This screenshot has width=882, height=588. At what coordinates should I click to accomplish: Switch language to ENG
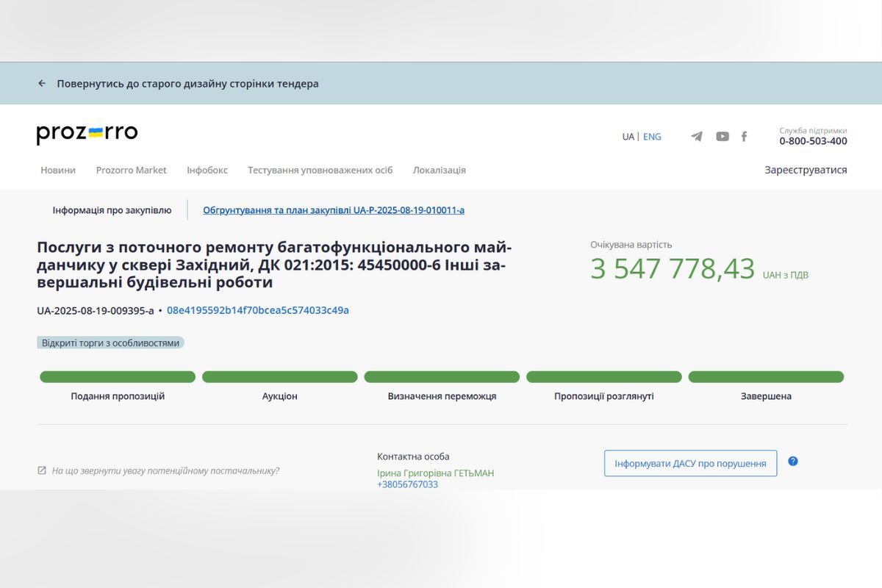(652, 136)
